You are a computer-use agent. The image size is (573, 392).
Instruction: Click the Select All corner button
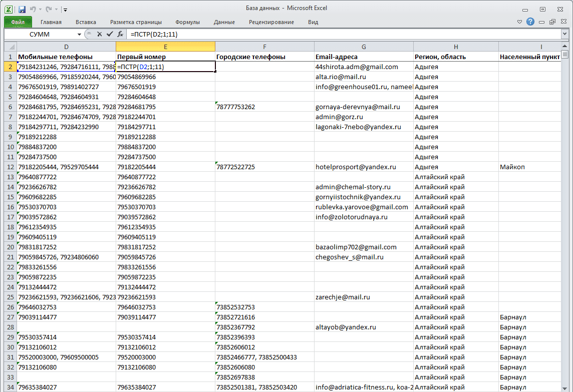point(11,47)
